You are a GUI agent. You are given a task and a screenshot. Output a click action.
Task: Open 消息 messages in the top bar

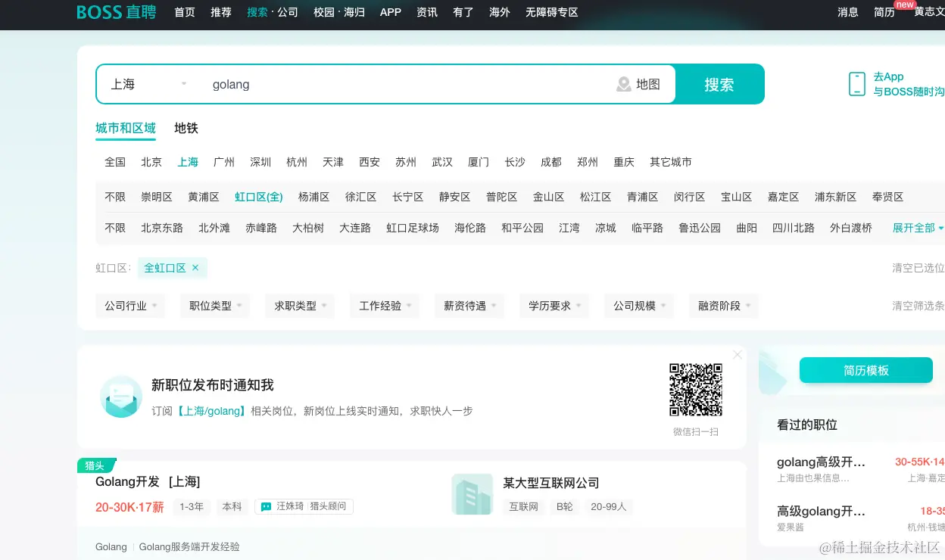[x=847, y=12]
